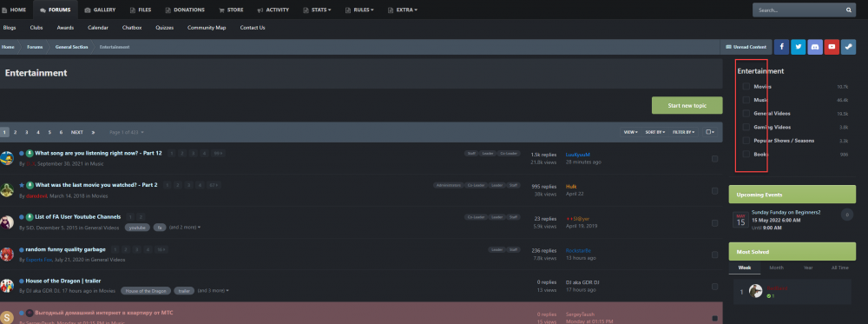Go to the HOME menu item
Viewport: 868px width, 324px height.
(x=14, y=10)
